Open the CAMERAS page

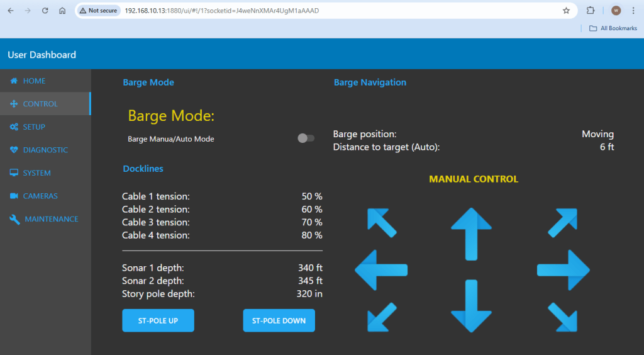click(x=40, y=196)
